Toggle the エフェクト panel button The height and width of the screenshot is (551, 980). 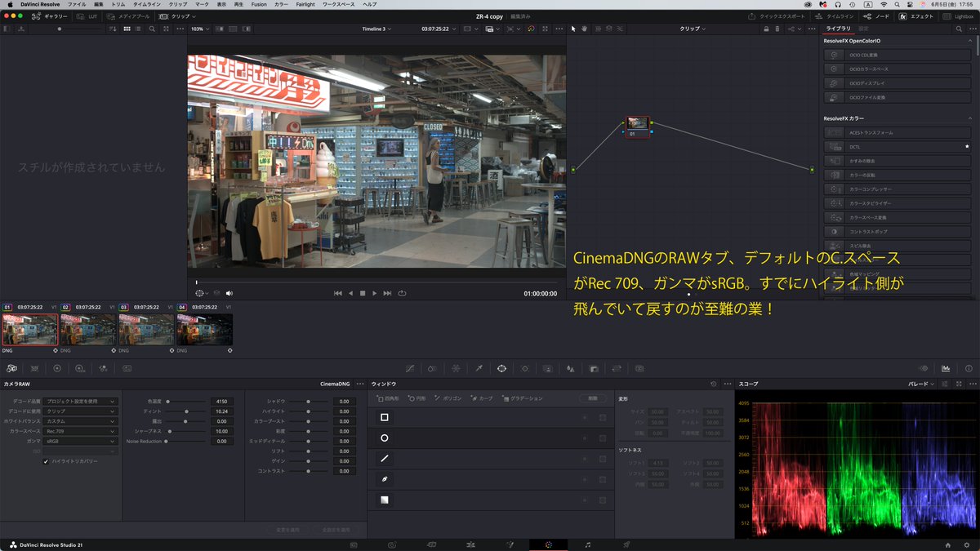pyautogui.click(x=917, y=16)
